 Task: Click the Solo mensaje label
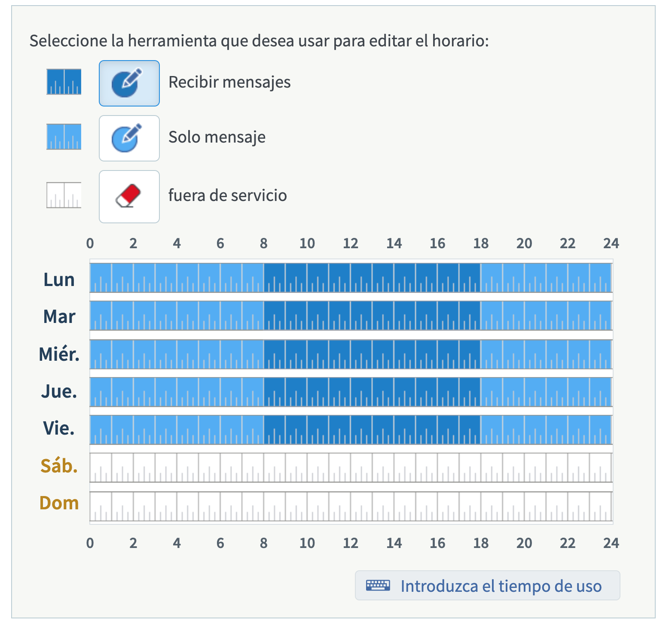pos(217,137)
